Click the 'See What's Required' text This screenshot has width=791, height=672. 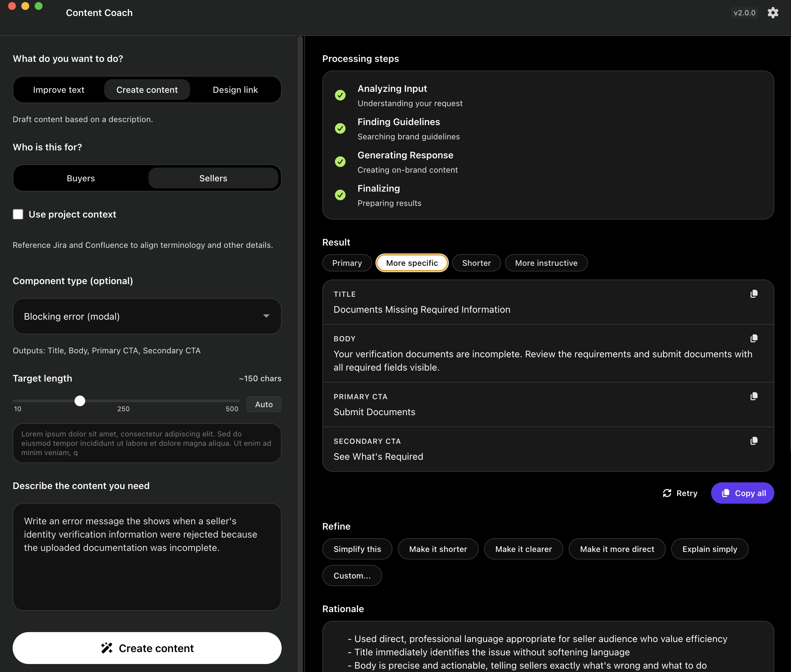[x=378, y=456]
